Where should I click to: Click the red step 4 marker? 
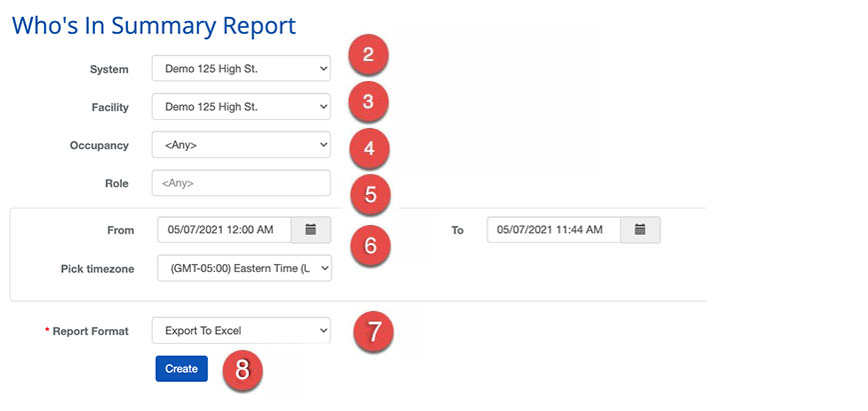coord(369,149)
